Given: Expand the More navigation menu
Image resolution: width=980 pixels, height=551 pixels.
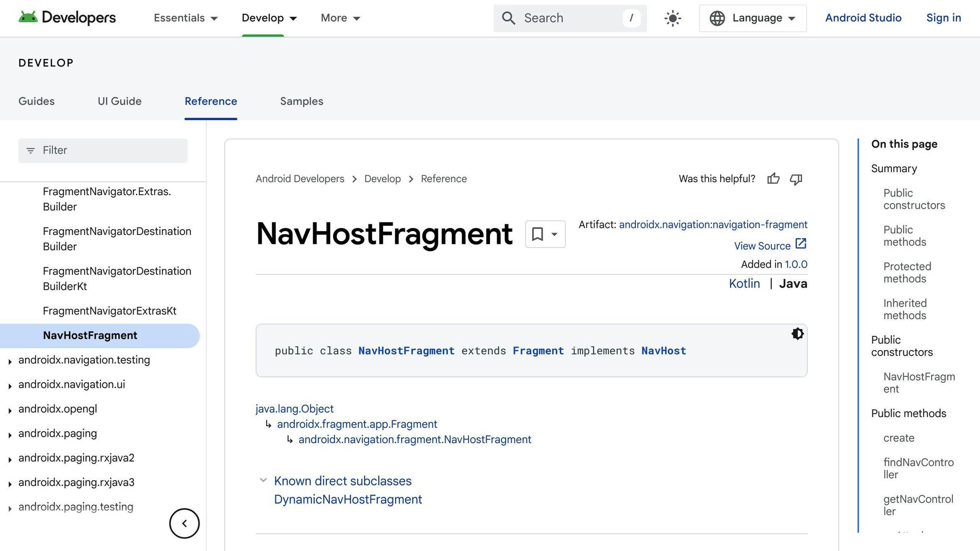Looking at the screenshot, I should pos(340,18).
